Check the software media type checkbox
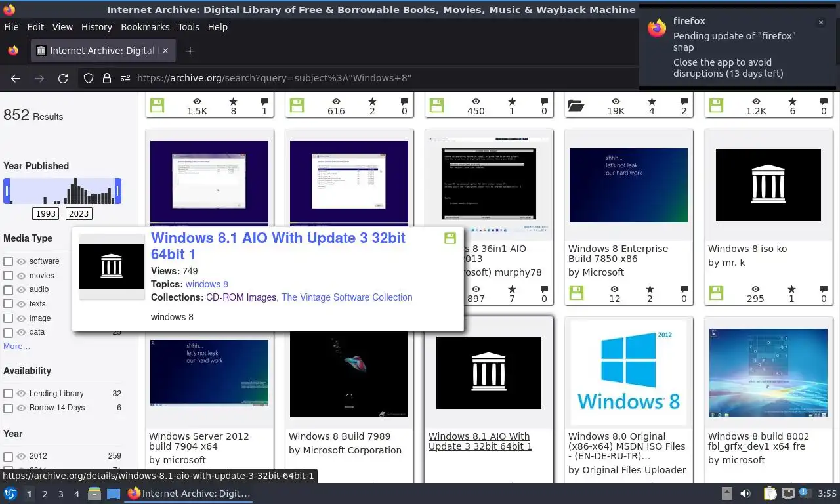Viewport: 840px width, 504px height. (x=8, y=261)
